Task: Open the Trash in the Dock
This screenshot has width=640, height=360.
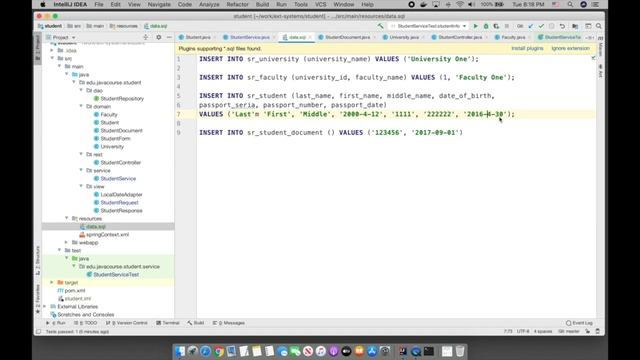Action: (x=460, y=351)
